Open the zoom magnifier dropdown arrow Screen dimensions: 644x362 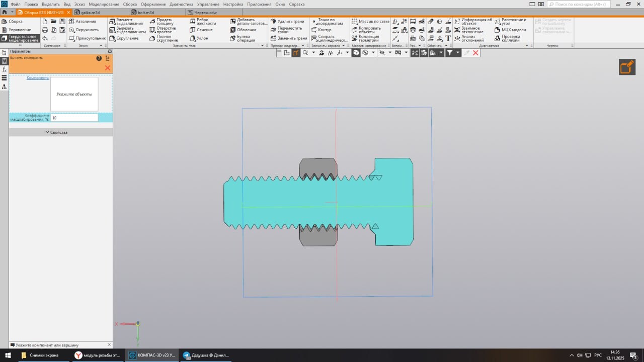(x=313, y=53)
